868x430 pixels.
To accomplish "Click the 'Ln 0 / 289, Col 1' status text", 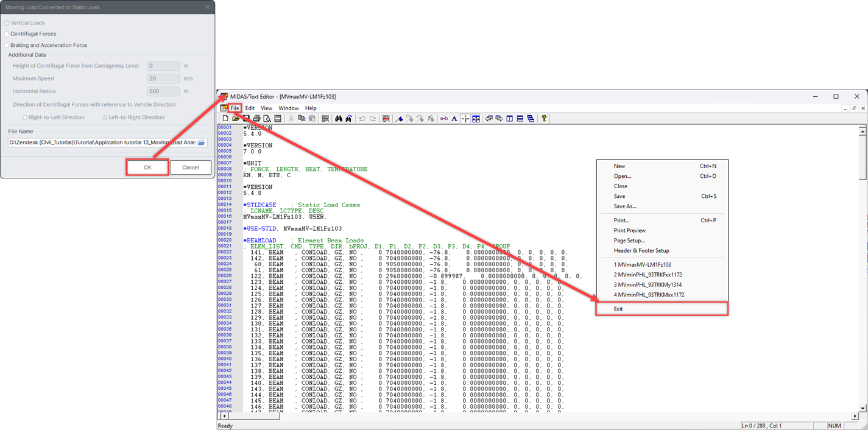I will (761, 426).
